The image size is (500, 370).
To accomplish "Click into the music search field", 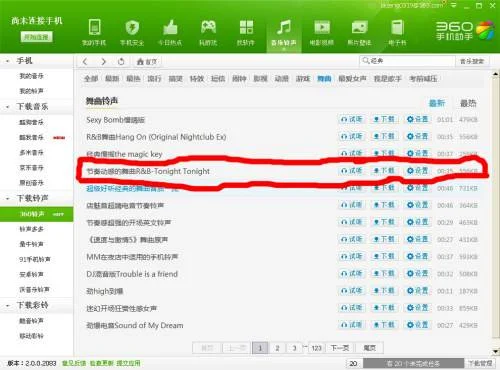I will (x=407, y=61).
